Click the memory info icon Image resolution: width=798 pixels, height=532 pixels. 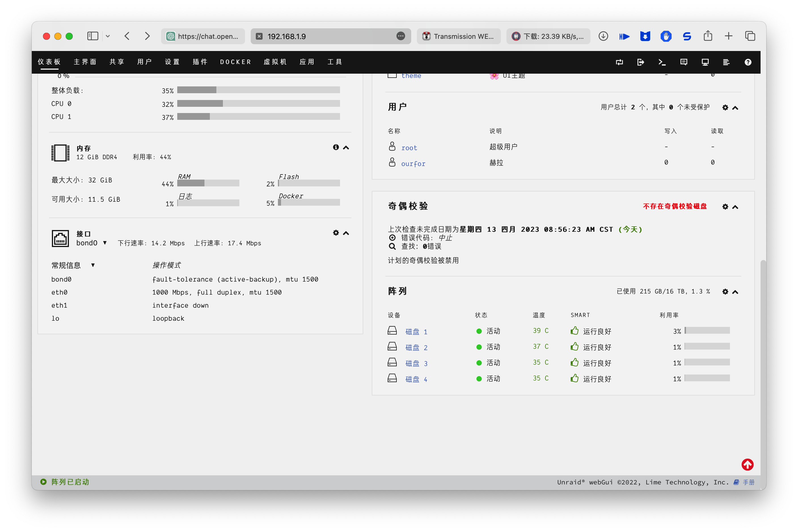(335, 147)
